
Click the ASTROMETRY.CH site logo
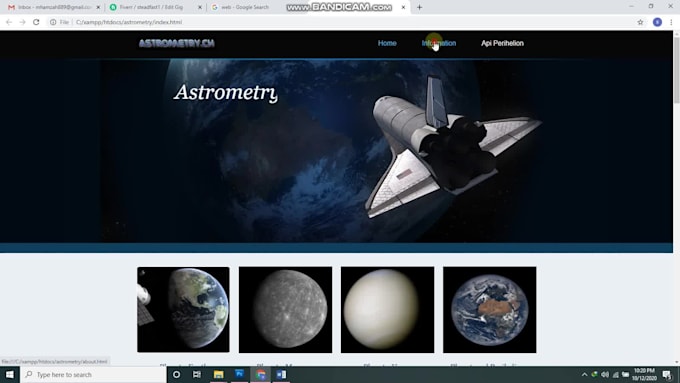177,43
